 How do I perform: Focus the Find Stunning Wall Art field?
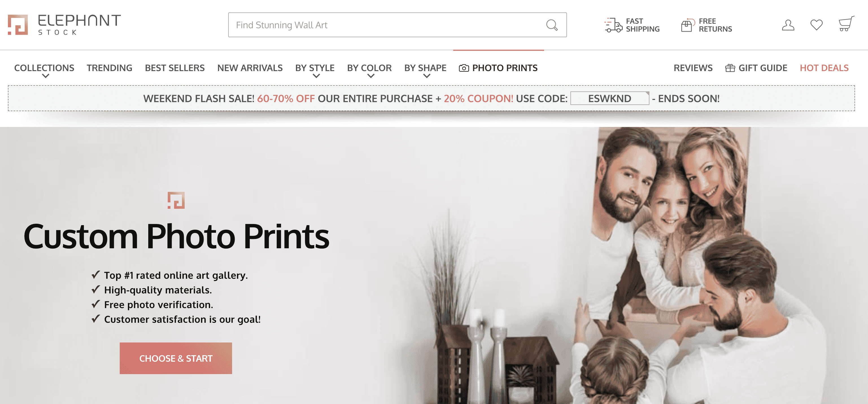[x=397, y=25]
